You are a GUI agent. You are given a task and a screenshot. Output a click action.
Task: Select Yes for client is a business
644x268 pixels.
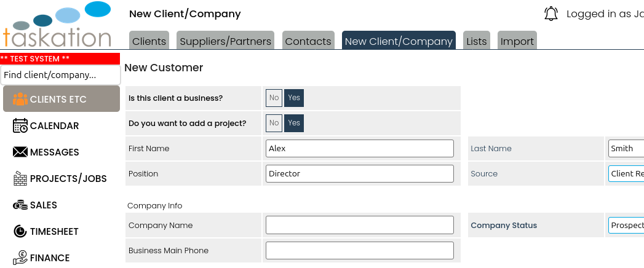(x=294, y=98)
